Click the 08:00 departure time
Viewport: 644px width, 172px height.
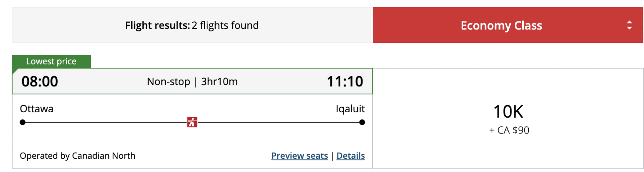[x=40, y=82]
